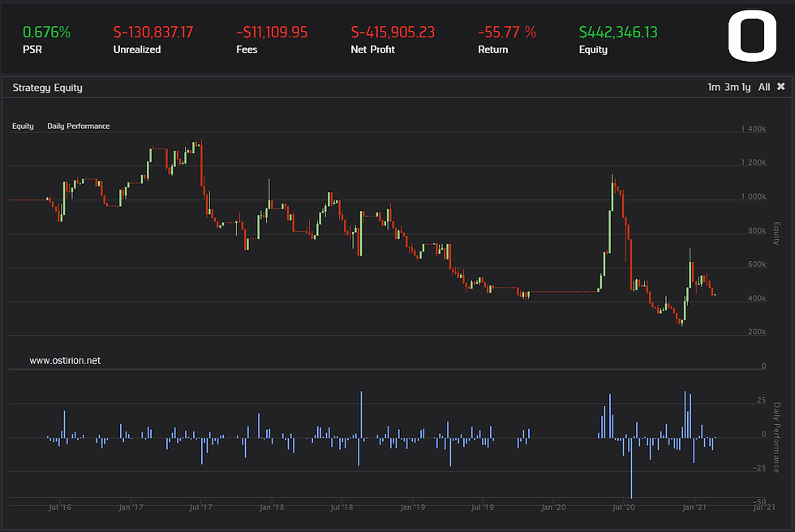Click the Jul '16 x-axis label

click(x=60, y=507)
